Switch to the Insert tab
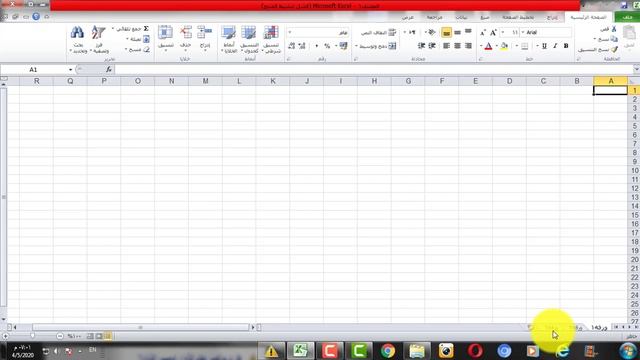This screenshot has height=360, width=640. click(x=552, y=17)
